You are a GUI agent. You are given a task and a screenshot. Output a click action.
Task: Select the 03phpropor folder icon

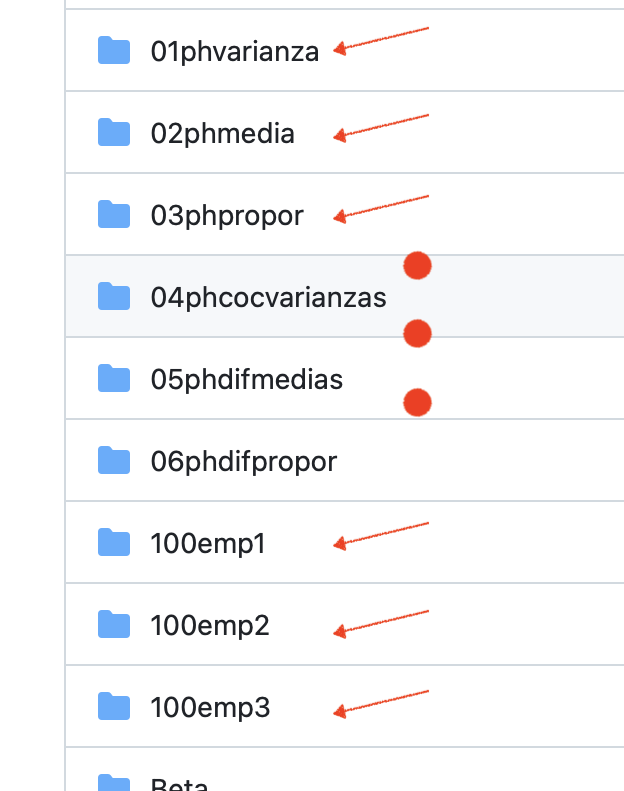click(x=114, y=214)
